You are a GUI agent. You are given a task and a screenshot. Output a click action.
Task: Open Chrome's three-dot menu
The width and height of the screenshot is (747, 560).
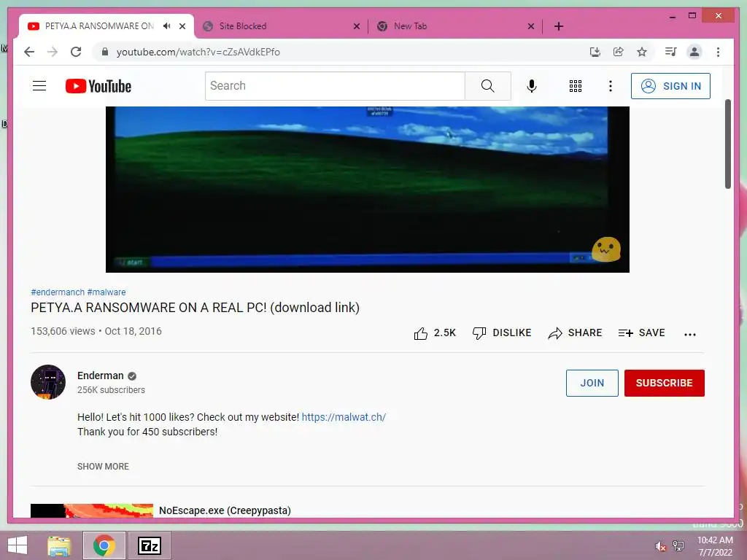[718, 52]
